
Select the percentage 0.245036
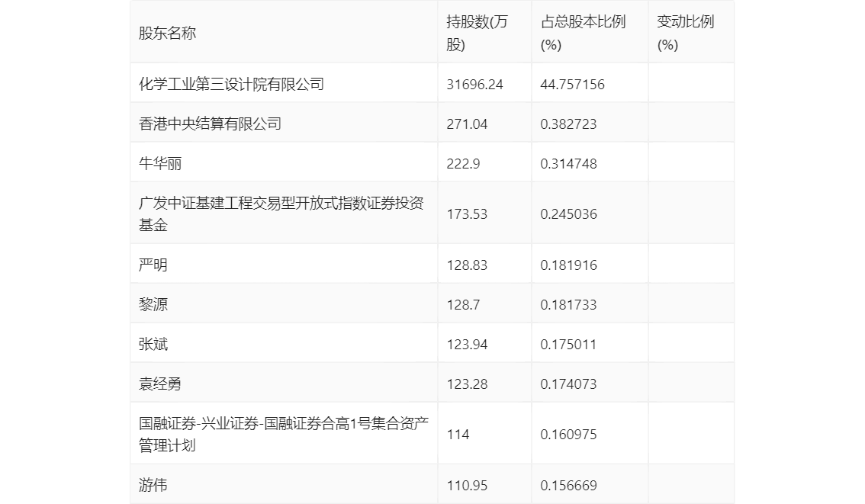click(569, 214)
